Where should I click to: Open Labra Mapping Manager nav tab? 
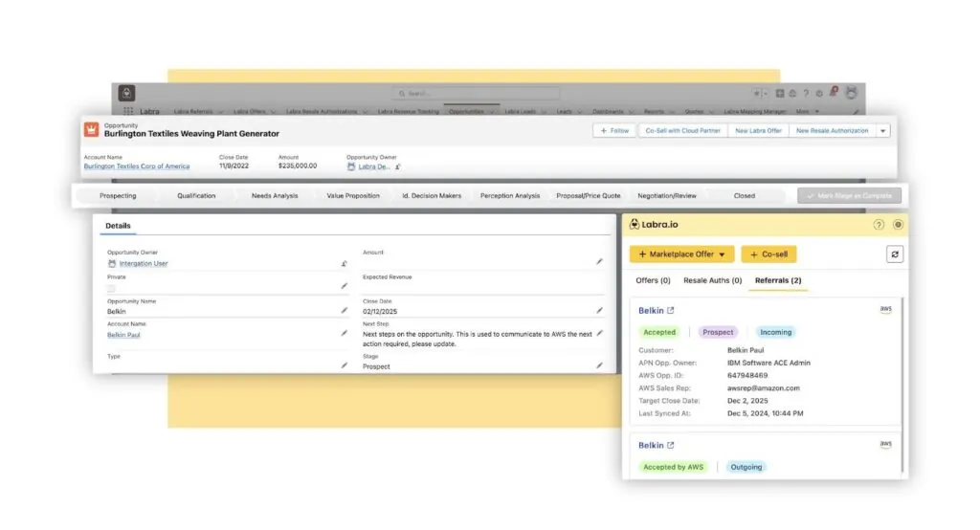click(x=754, y=112)
